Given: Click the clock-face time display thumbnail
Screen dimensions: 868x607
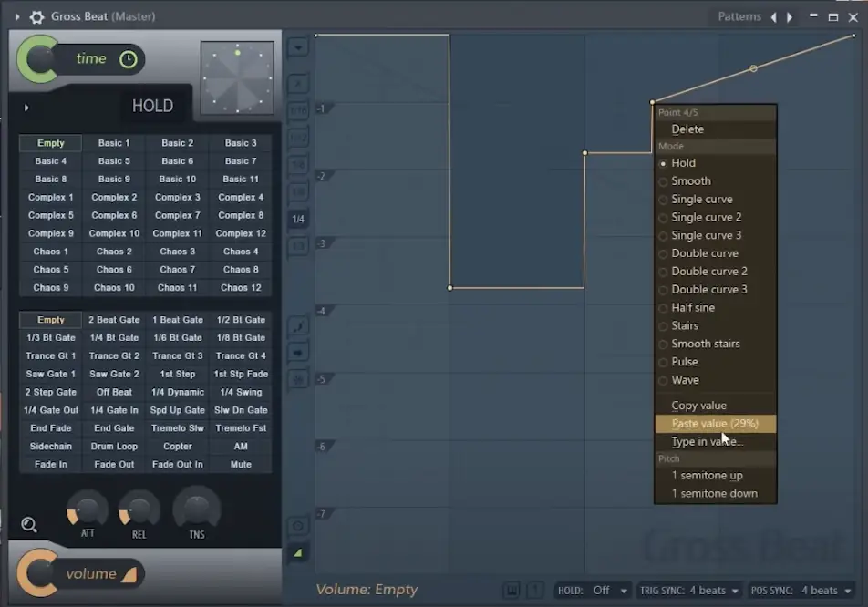Looking at the screenshot, I should (237, 78).
